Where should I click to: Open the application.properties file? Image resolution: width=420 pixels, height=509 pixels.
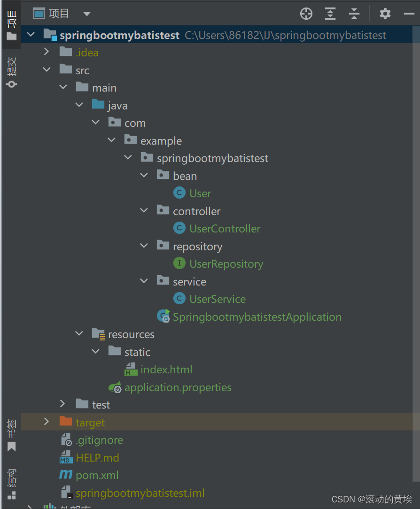point(178,387)
